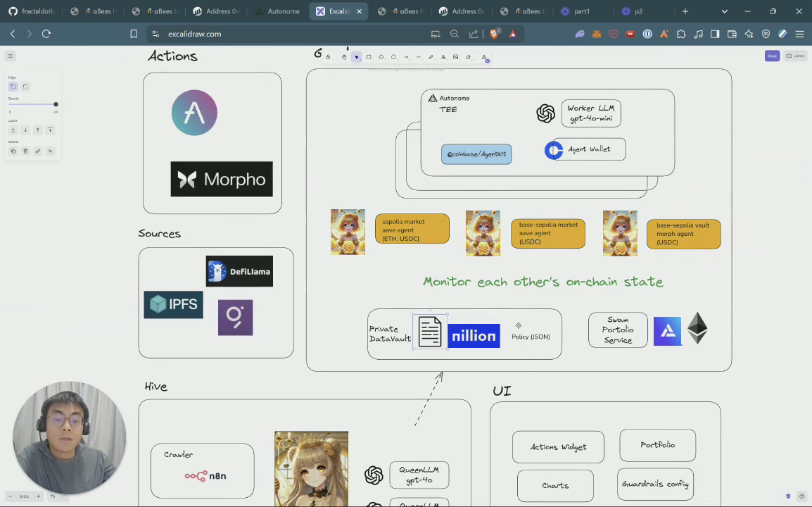This screenshot has height=507, width=812.
Task: Expand the tab search dropdown
Action: tap(725, 11)
